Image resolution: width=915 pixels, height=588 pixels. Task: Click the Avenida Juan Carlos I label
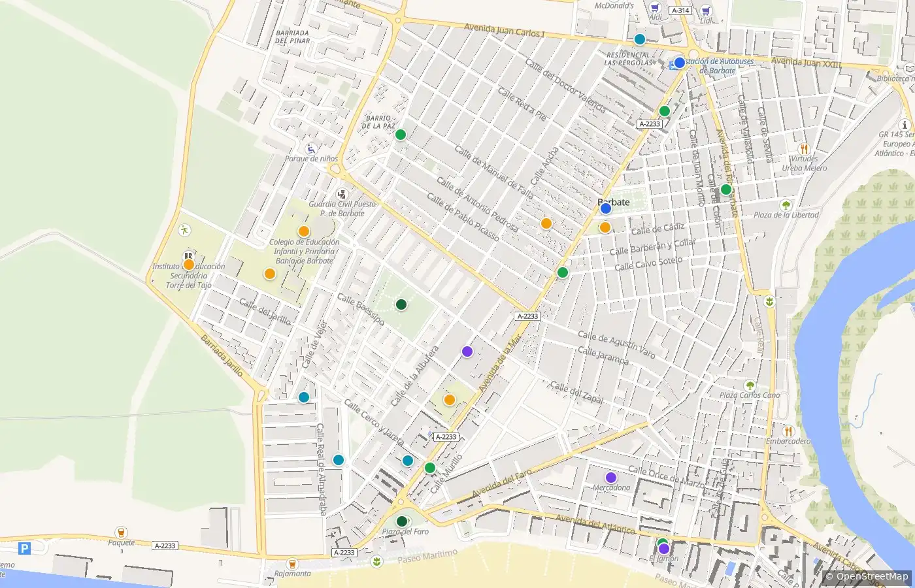click(503, 30)
